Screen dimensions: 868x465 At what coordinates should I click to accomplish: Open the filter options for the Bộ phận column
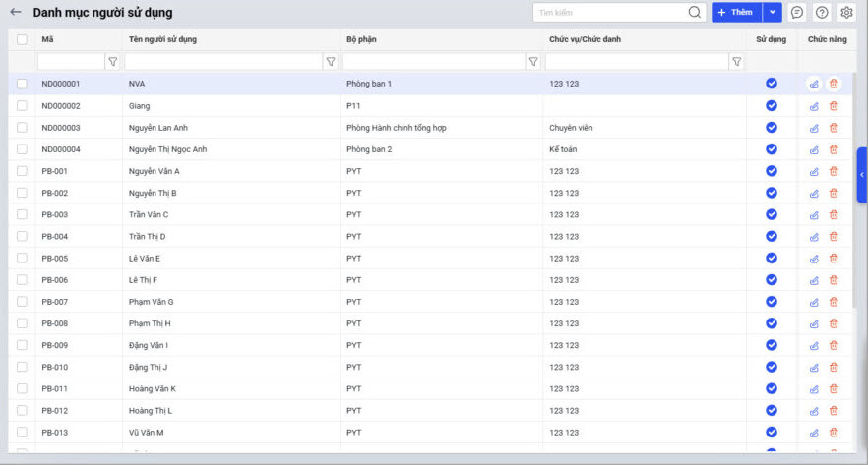point(533,61)
